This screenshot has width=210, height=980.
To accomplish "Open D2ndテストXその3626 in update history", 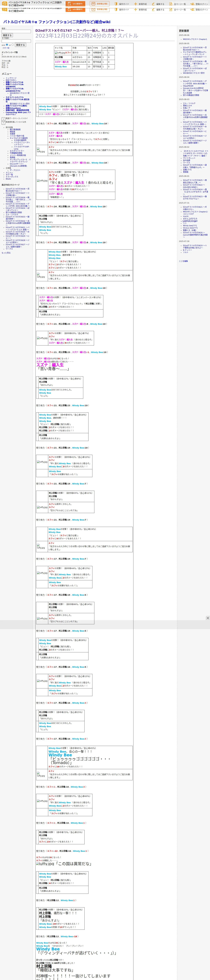I will click(x=195, y=166).
